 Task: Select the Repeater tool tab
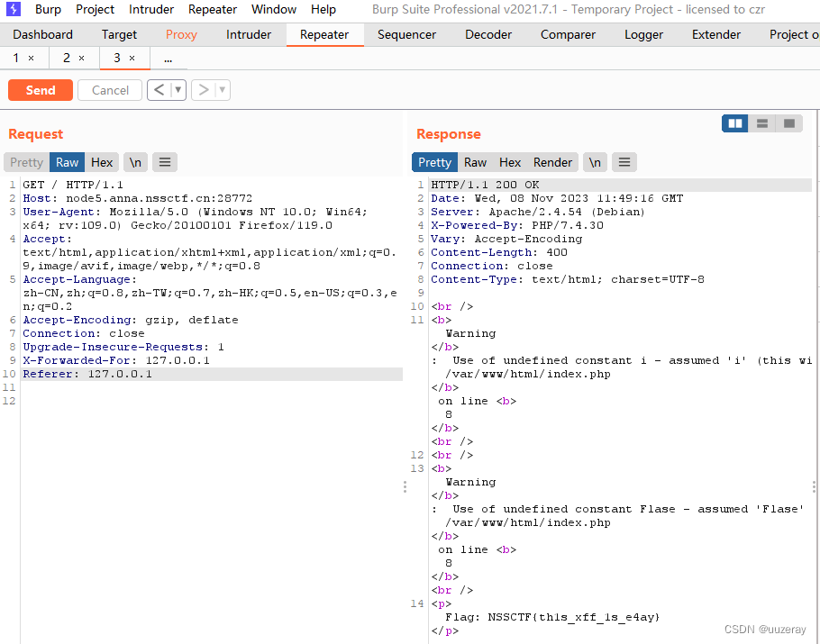(324, 34)
